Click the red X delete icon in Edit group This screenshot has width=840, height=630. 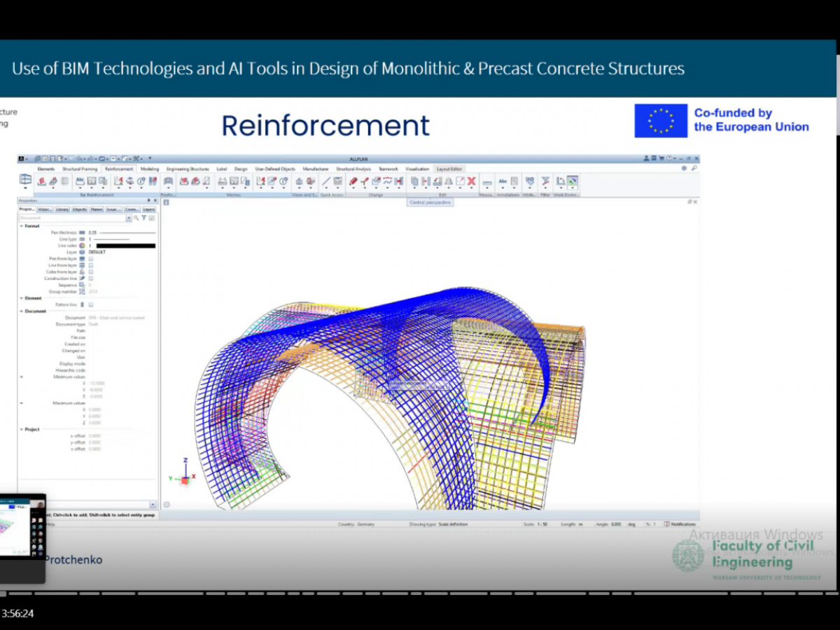[x=471, y=181]
